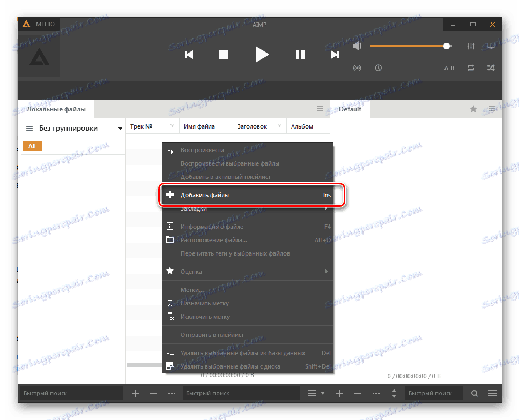The height and width of the screenshot is (420, 519).
Task: Open visualization monitor icon
Action: click(491, 46)
